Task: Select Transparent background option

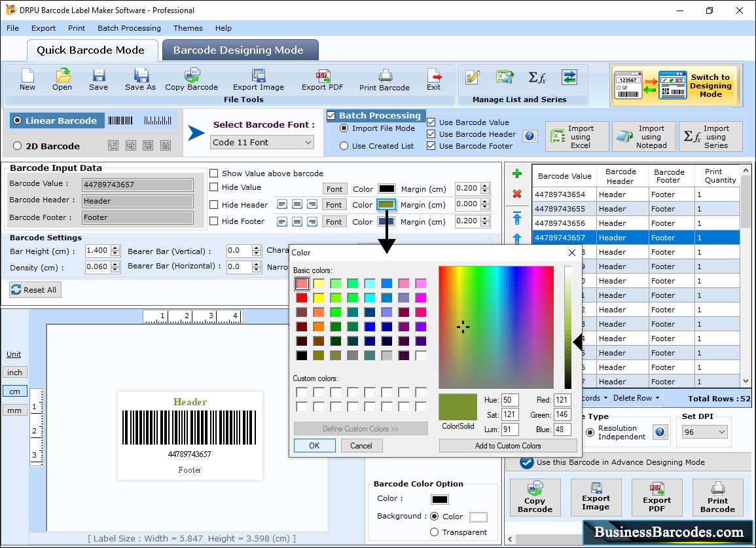Action: (434, 532)
